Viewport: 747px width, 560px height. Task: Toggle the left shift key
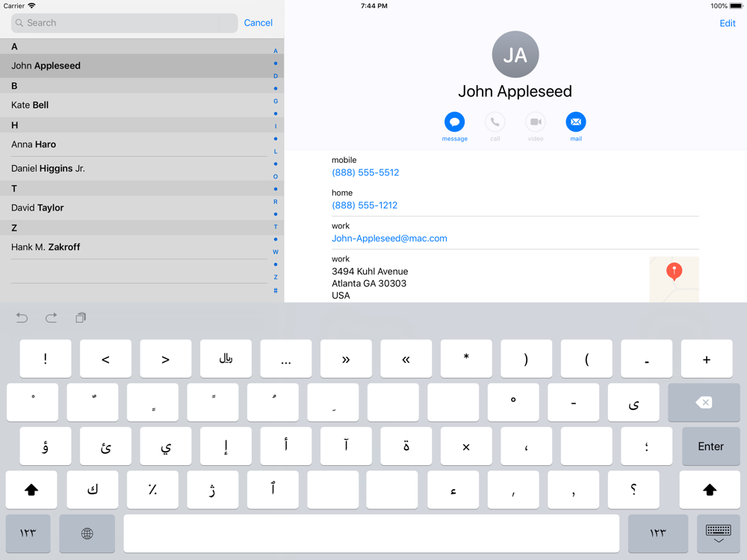pyautogui.click(x=31, y=490)
